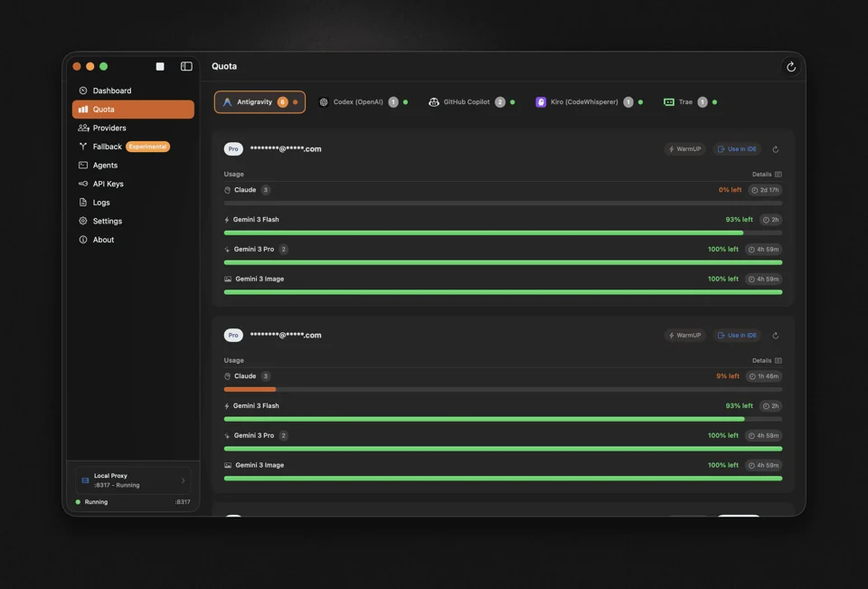
Task: Click first account Gemini 3 Flash label
Action: coord(256,220)
